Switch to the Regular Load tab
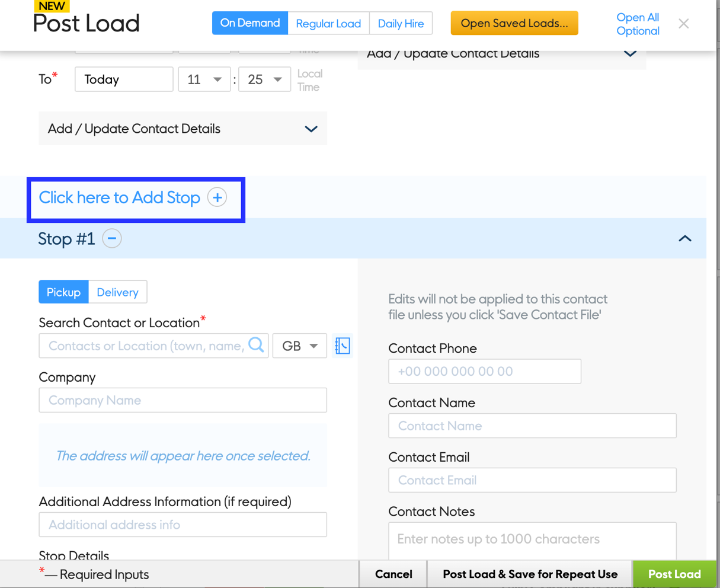Image resolution: width=720 pixels, height=588 pixels. pyautogui.click(x=328, y=24)
